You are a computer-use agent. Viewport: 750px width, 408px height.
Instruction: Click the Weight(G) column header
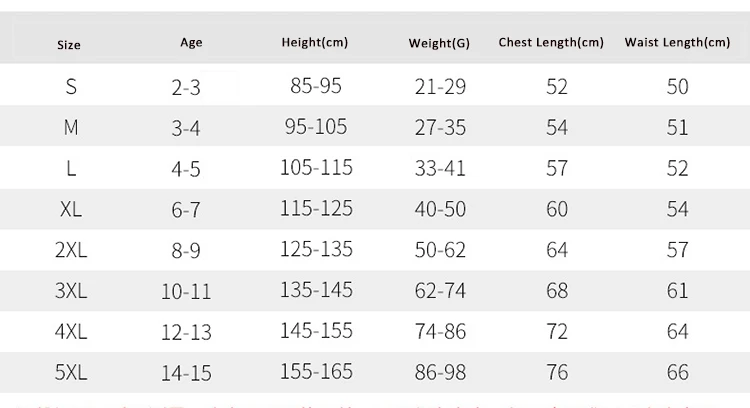coord(439,43)
